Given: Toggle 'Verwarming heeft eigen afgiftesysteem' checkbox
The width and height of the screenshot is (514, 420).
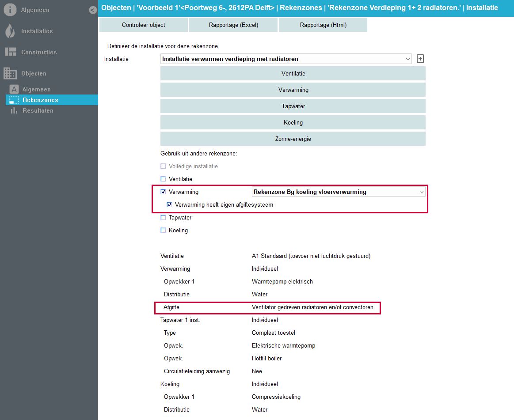Looking at the screenshot, I should 169,204.
